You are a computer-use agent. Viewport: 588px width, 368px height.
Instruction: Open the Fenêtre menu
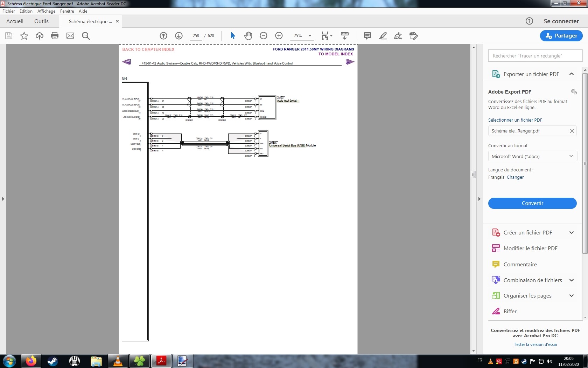pyautogui.click(x=67, y=11)
